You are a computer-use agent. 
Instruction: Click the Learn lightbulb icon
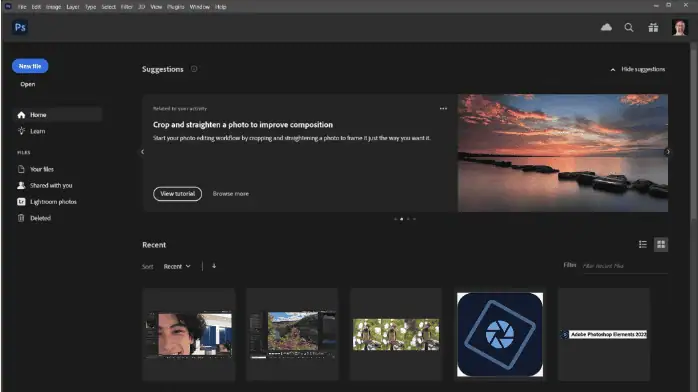(x=21, y=131)
